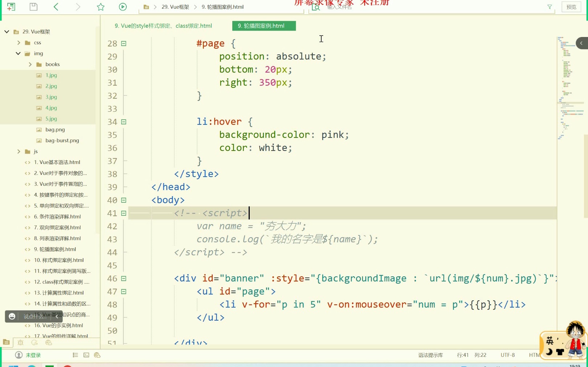The image size is (588, 367).
Task: Click the outline list icon in status bar
Action: click(75, 355)
